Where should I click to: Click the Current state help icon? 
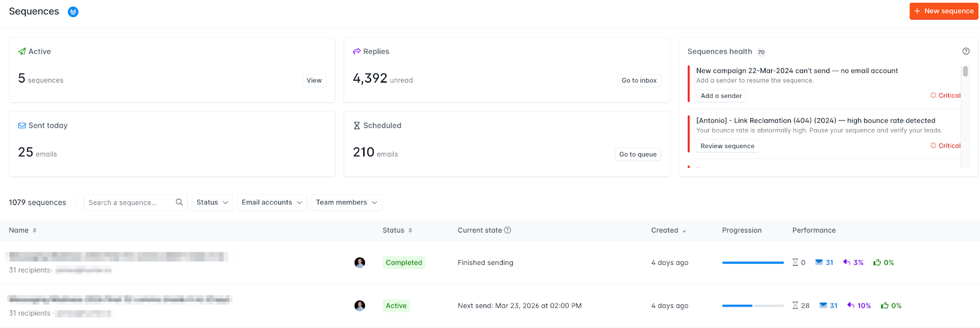507,230
